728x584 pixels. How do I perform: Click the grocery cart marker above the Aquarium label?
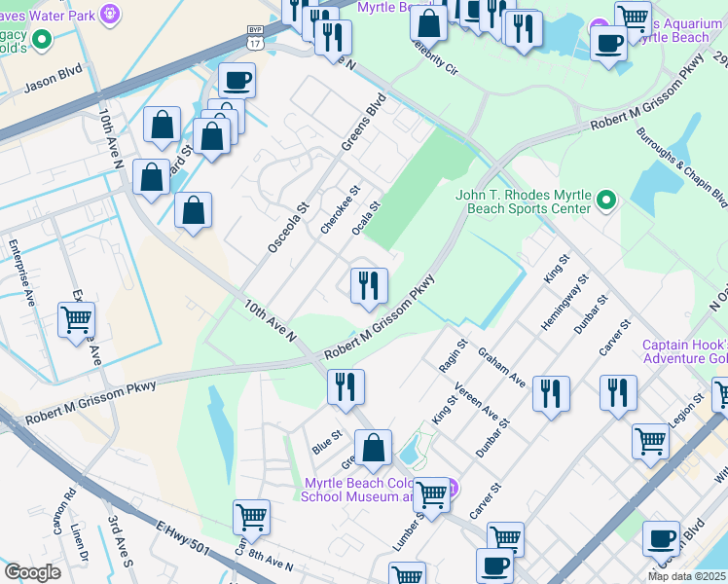[x=633, y=18]
